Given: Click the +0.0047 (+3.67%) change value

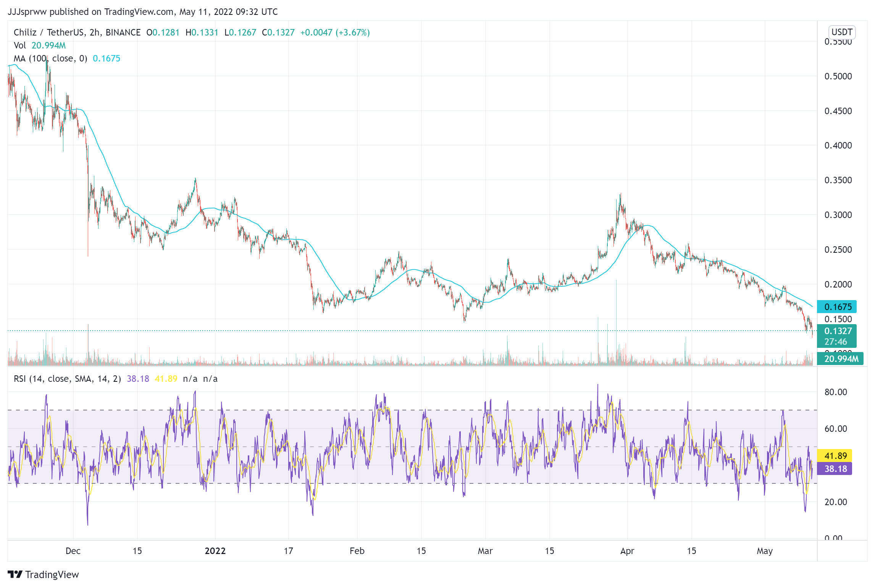Looking at the screenshot, I should pos(335,32).
